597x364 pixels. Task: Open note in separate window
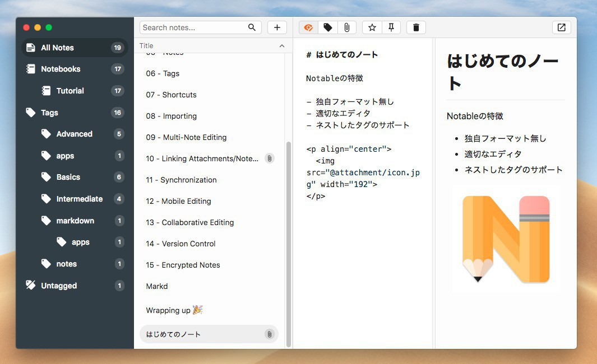tap(561, 27)
